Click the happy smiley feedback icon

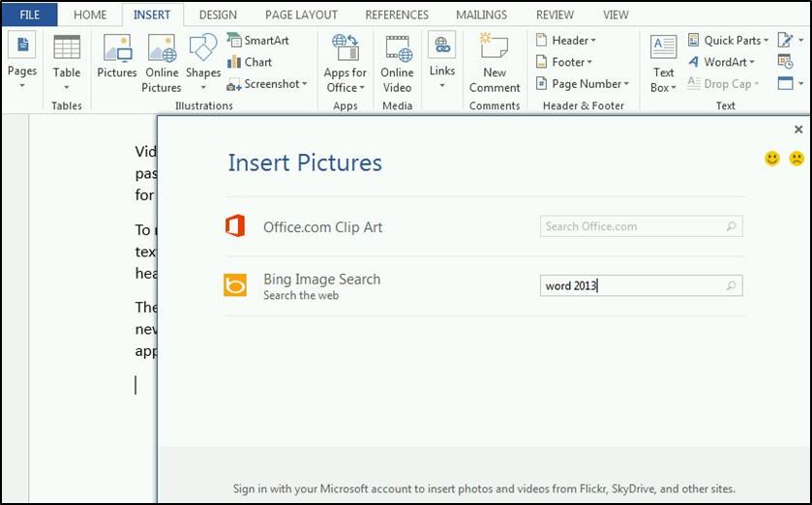point(772,159)
